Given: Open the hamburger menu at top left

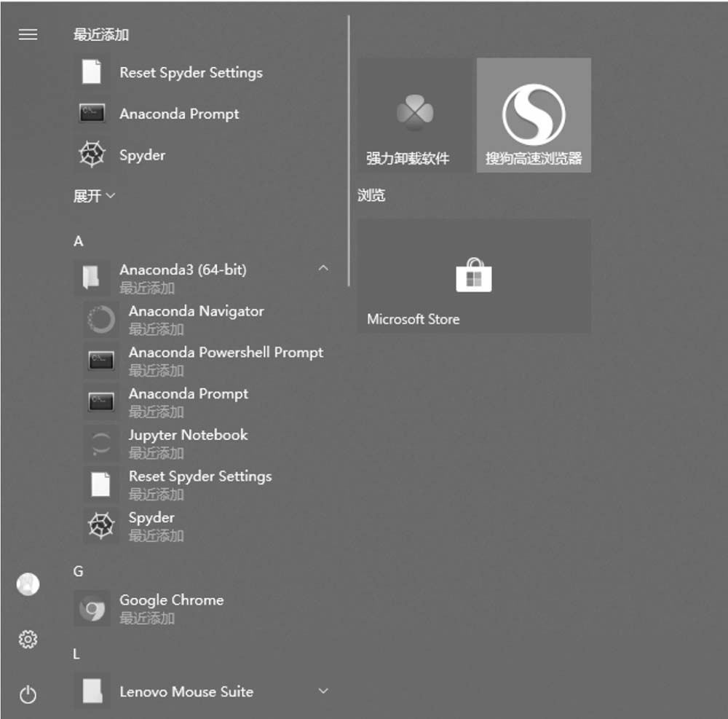Looking at the screenshot, I should [x=28, y=34].
